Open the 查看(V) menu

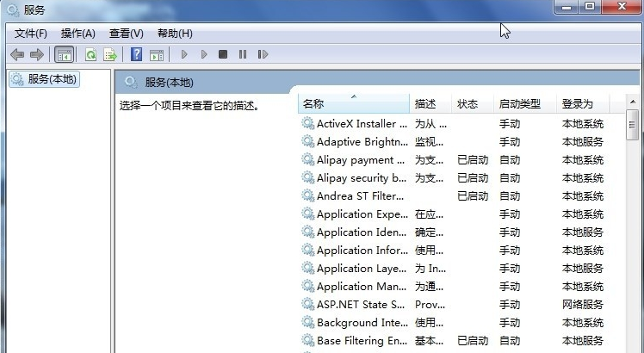pyautogui.click(x=126, y=34)
